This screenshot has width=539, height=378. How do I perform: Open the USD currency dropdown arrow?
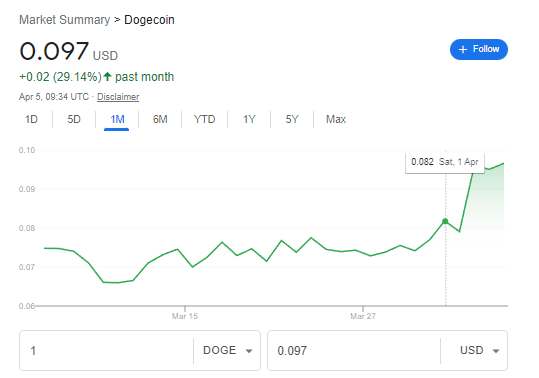(496, 351)
